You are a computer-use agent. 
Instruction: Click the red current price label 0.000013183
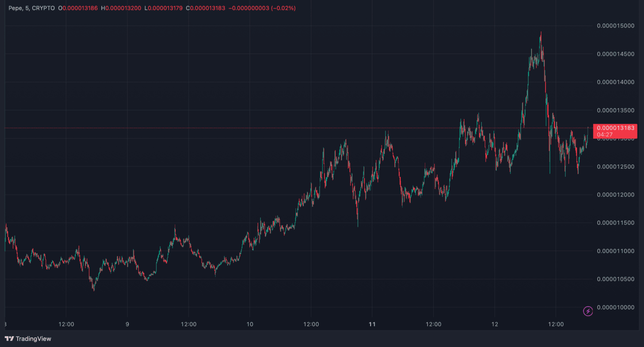(615, 128)
